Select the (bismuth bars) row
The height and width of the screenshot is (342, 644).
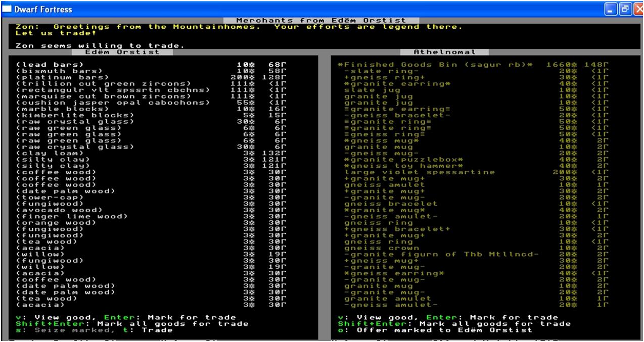click(x=152, y=71)
